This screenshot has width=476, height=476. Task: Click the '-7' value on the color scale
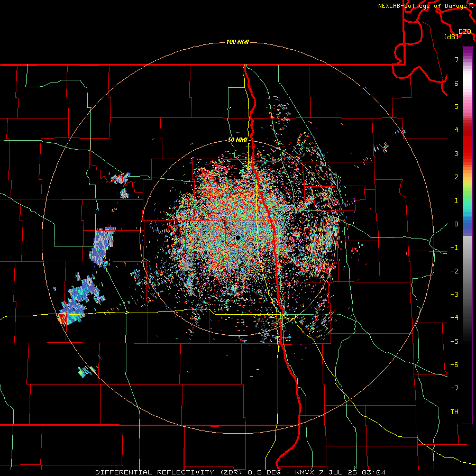point(454,388)
